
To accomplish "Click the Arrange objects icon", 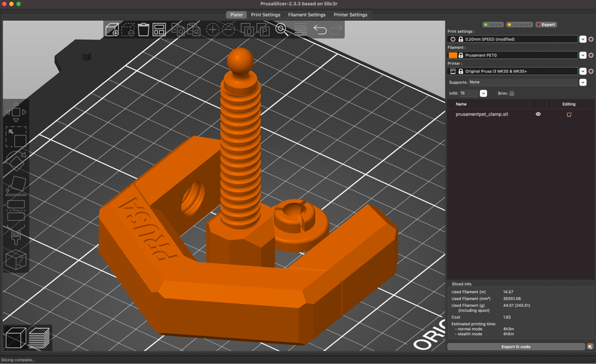I will point(160,29).
